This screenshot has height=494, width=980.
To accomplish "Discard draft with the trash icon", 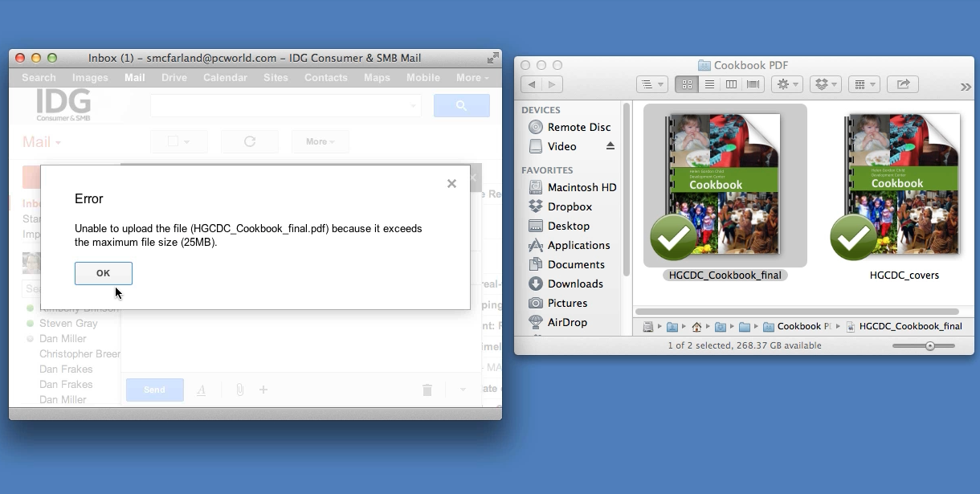I will [x=427, y=390].
